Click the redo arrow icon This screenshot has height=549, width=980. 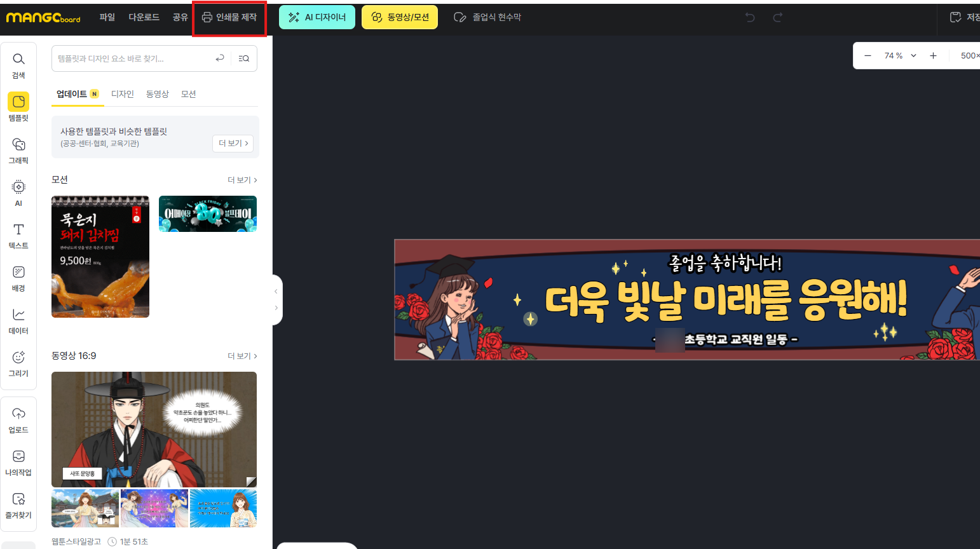pyautogui.click(x=777, y=17)
